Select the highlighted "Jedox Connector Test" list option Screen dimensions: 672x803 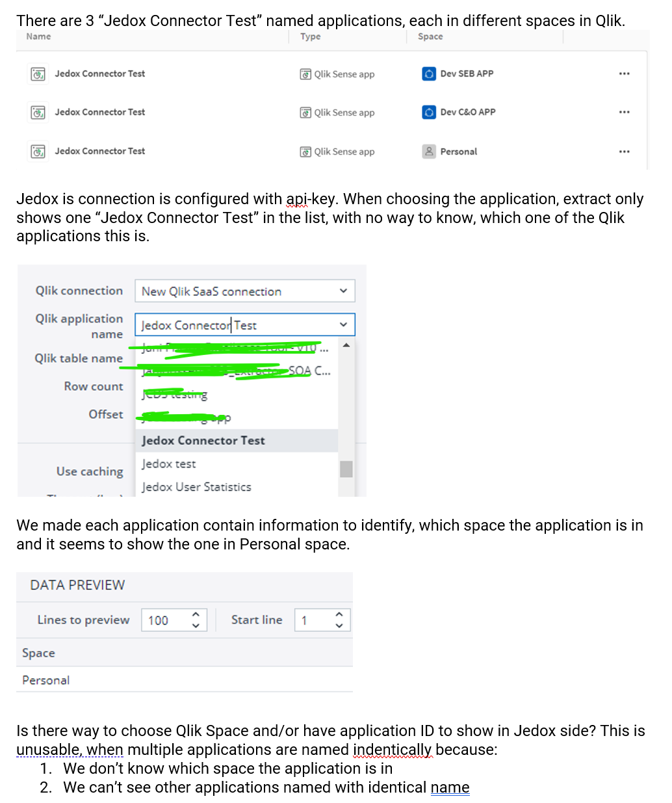point(203,441)
